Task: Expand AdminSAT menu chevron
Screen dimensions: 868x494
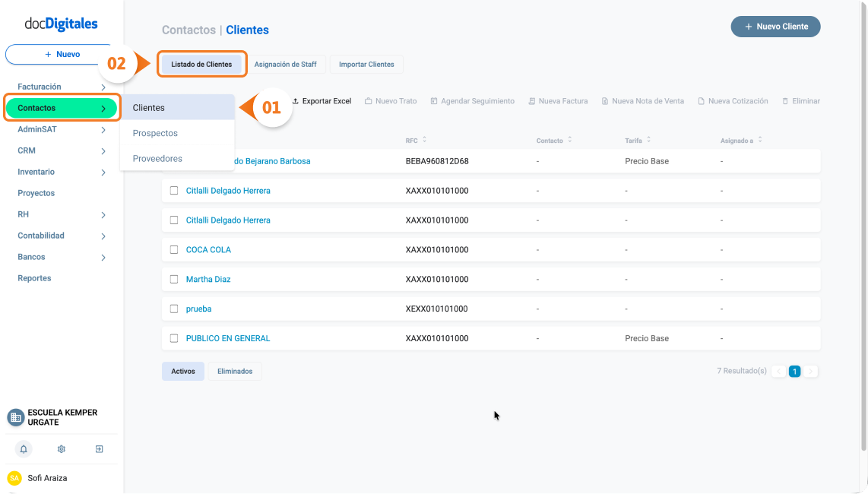Action: (103, 130)
